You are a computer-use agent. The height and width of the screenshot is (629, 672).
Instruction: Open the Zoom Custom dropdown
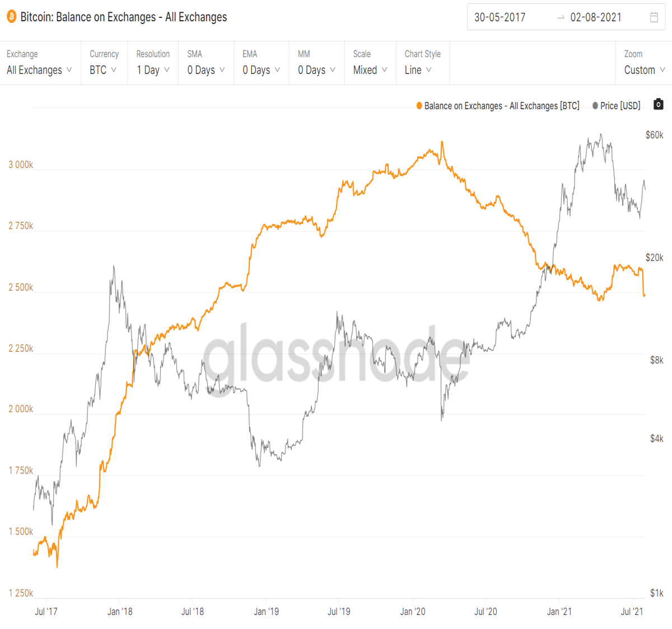(644, 63)
